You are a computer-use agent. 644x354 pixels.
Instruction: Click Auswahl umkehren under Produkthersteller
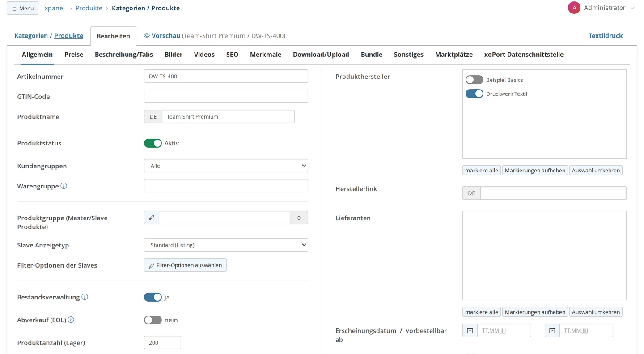pos(596,170)
